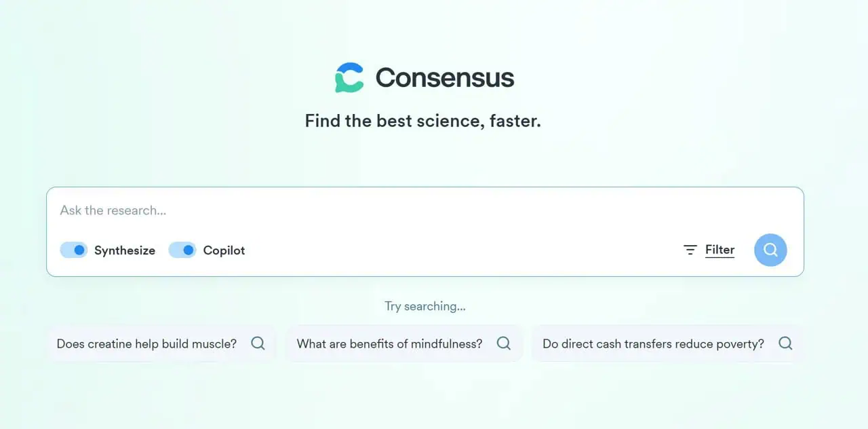Click the filter lines icon

click(690, 250)
